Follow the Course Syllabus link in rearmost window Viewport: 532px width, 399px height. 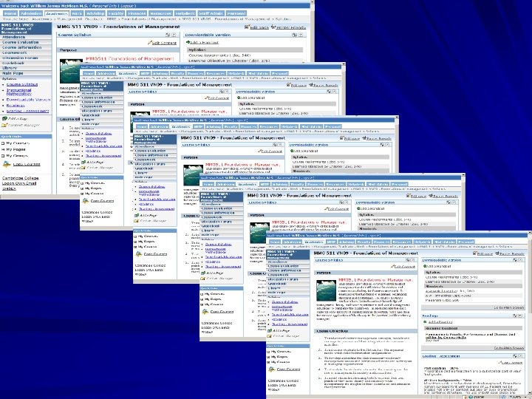(22, 84)
